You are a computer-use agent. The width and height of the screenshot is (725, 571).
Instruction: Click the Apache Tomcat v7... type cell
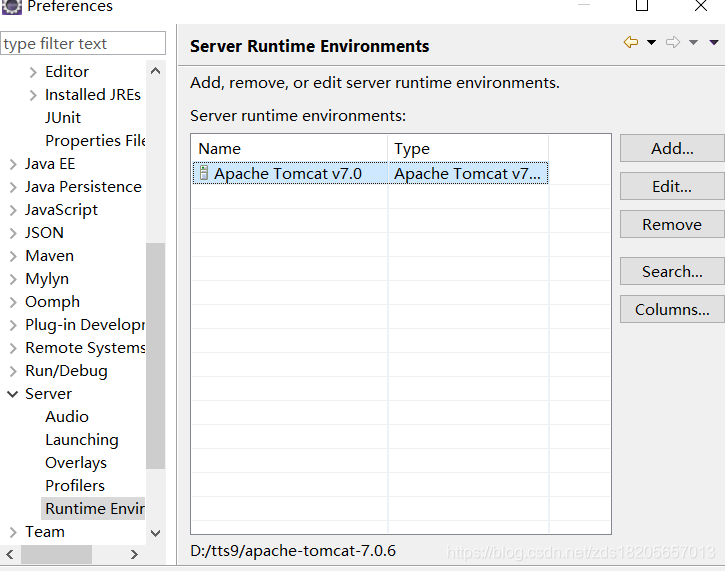pos(468,173)
